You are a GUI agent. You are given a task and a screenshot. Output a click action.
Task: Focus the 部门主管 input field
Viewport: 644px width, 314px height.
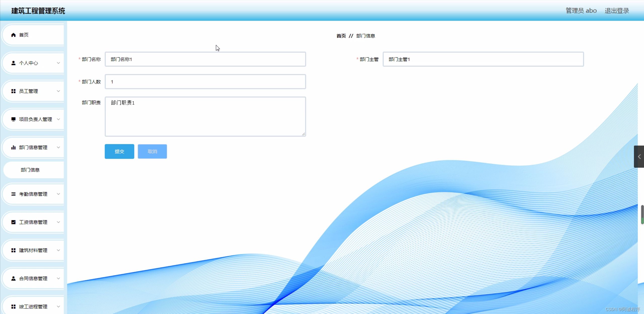coord(483,59)
